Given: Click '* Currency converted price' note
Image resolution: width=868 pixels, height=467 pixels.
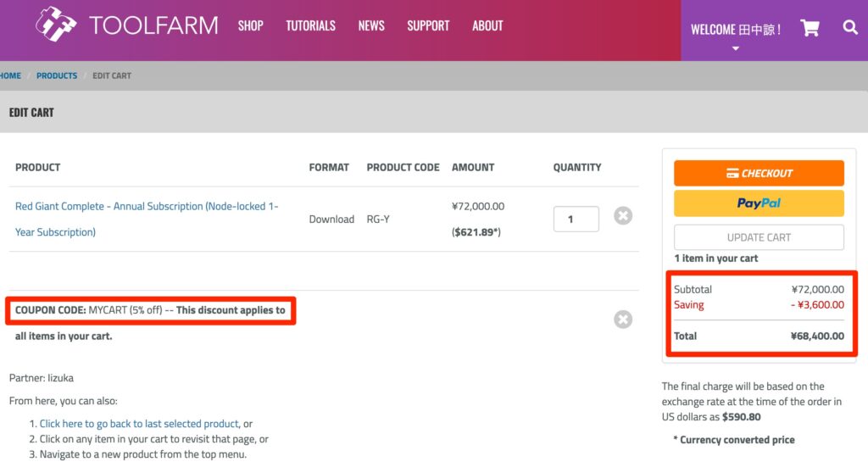Looking at the screenshot, I should [x=733, y=440].
